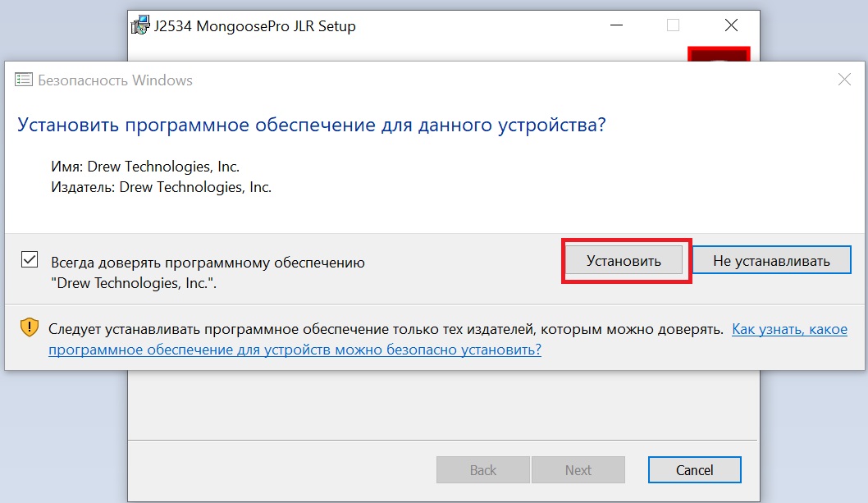Screen dimensions: 868x503
Task: Click the J2534 MongoosePro setup installer icon
Action: click(x=140, y=25)
